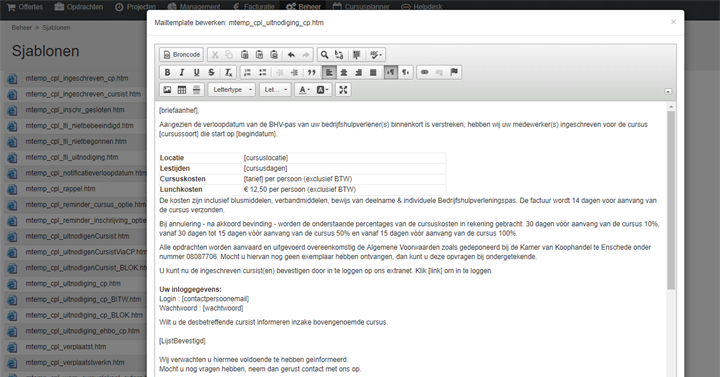Toggle left-to-right text direction
The height and width of the screenshot is (377, 720).
(390, 72)
